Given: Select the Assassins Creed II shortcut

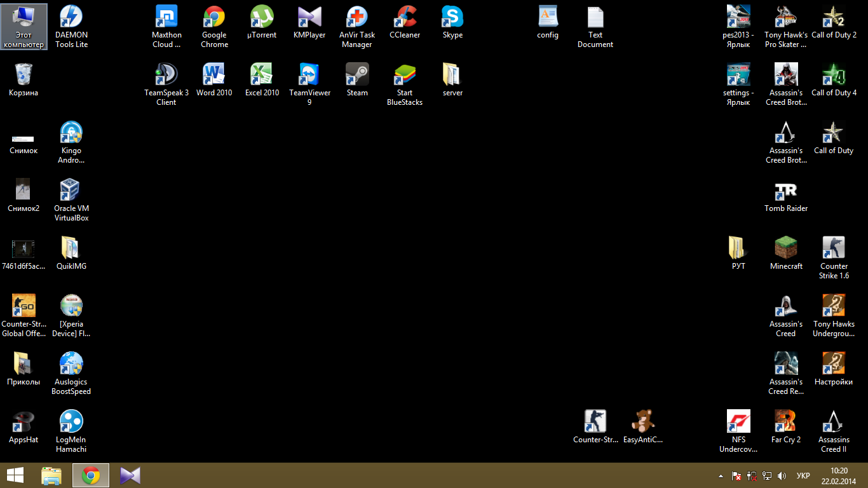Looking at the screenshot, I should [834, 431].
